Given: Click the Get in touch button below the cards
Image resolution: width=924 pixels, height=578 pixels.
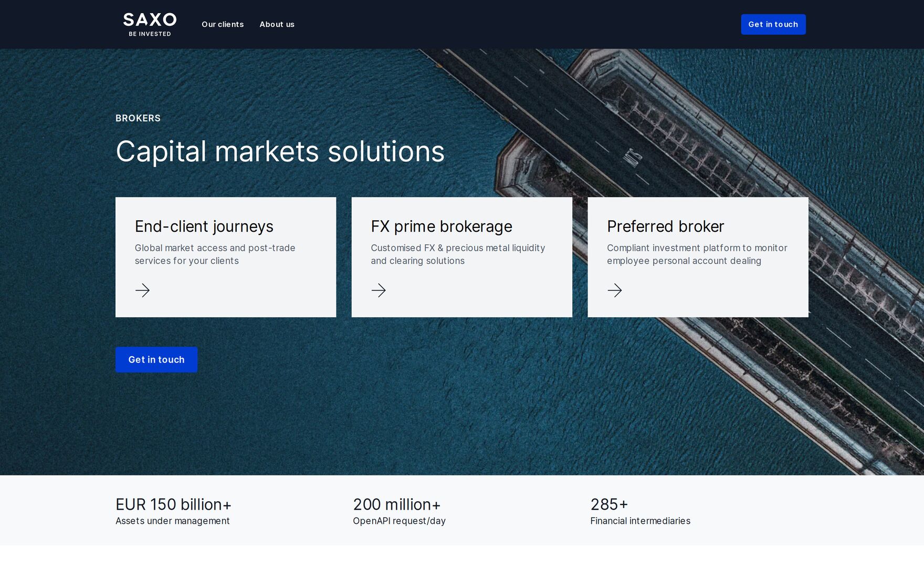Looking at the screenshot, I should click(156, 359).
